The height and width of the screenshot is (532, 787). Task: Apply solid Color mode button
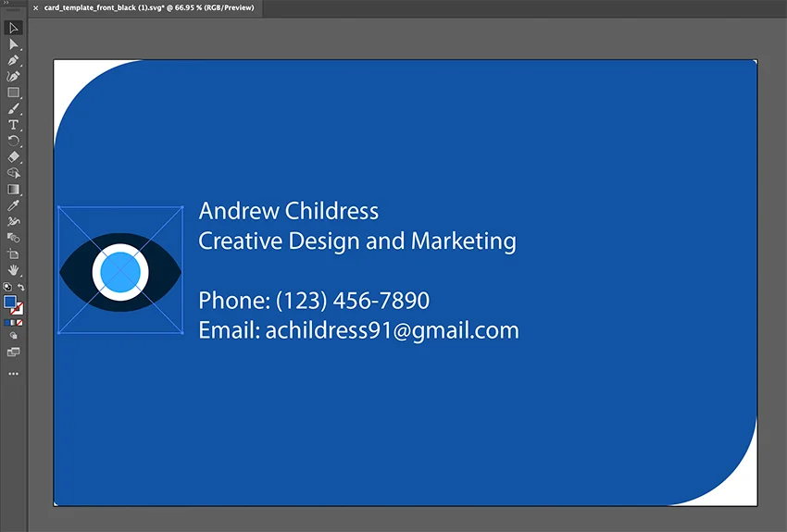point(7,322)
